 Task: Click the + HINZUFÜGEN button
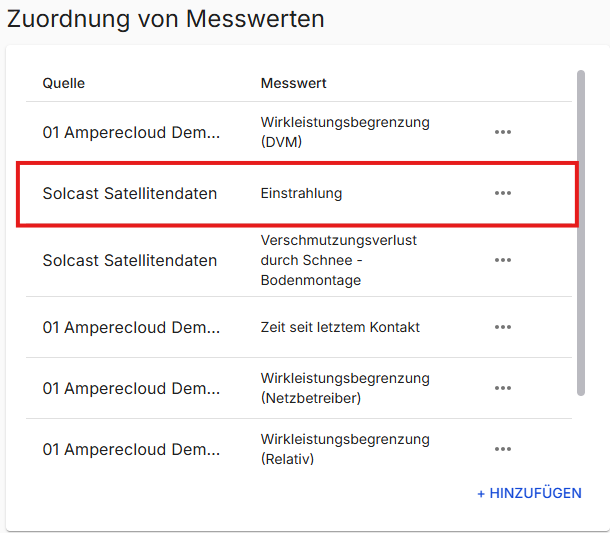pyautogui.click(x=529, y=493)
